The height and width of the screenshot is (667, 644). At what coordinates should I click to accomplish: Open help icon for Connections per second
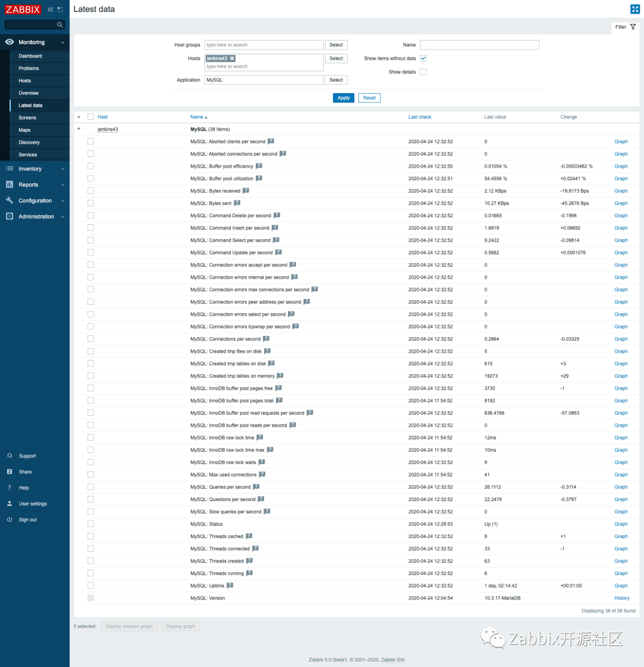266,339
